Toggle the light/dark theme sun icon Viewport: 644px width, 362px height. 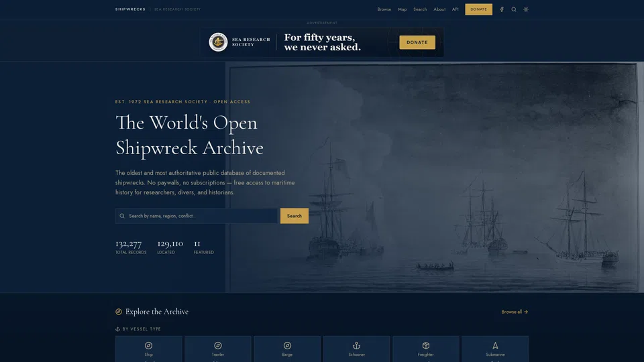pos(526,9)
